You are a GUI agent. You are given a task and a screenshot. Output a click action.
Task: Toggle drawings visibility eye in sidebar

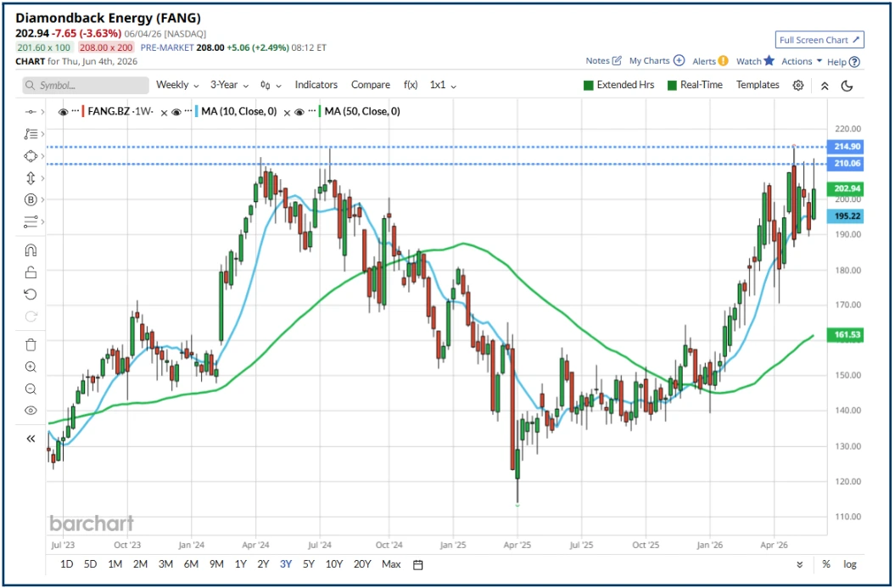pyautogui.click(x=31, y=411)
